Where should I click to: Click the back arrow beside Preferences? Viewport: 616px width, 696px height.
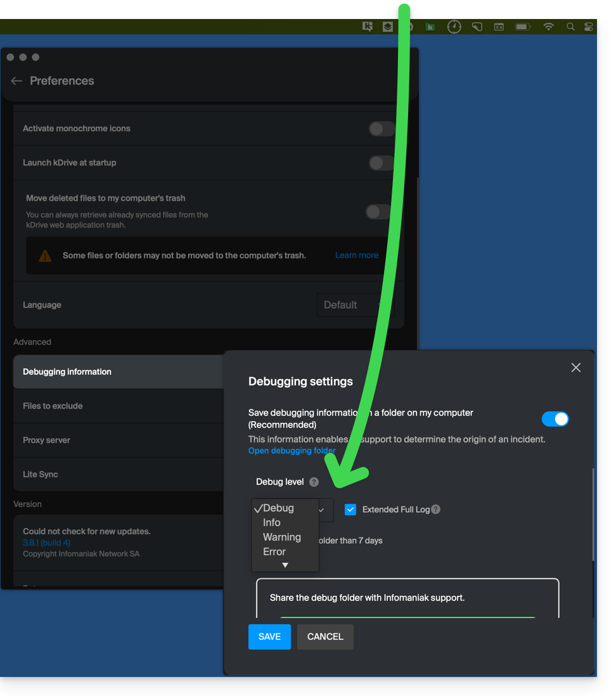coord(16,81)
